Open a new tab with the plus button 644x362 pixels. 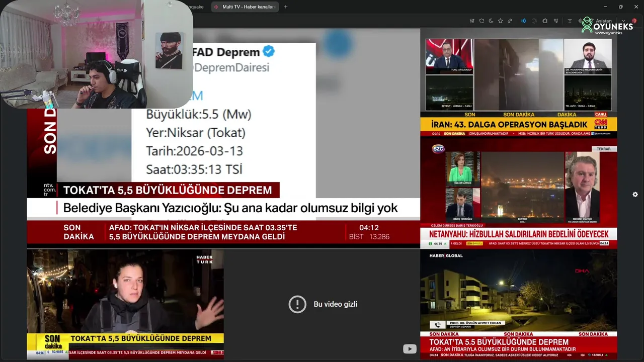(x=286, y=7)
